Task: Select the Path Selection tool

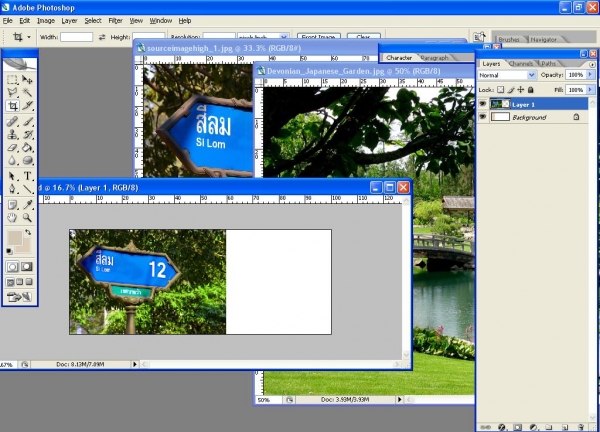Action: coord(12,176)
